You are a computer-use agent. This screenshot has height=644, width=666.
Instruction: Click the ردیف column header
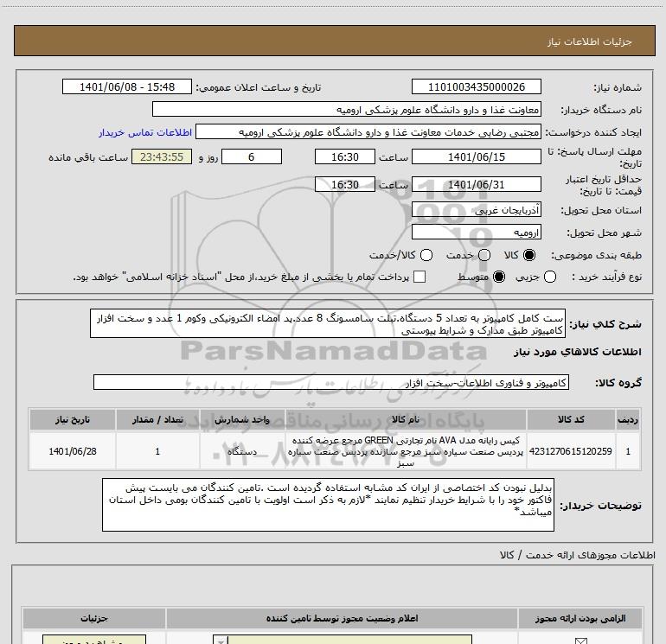[628, 419]
